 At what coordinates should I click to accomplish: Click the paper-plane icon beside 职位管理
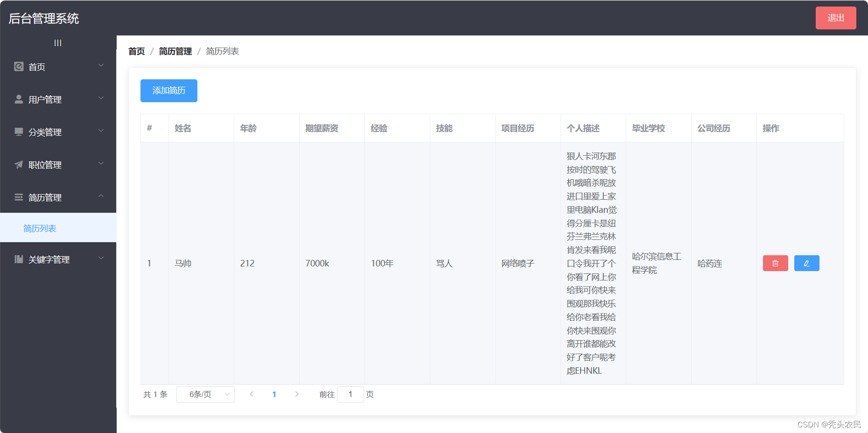(x=19, y=165)
